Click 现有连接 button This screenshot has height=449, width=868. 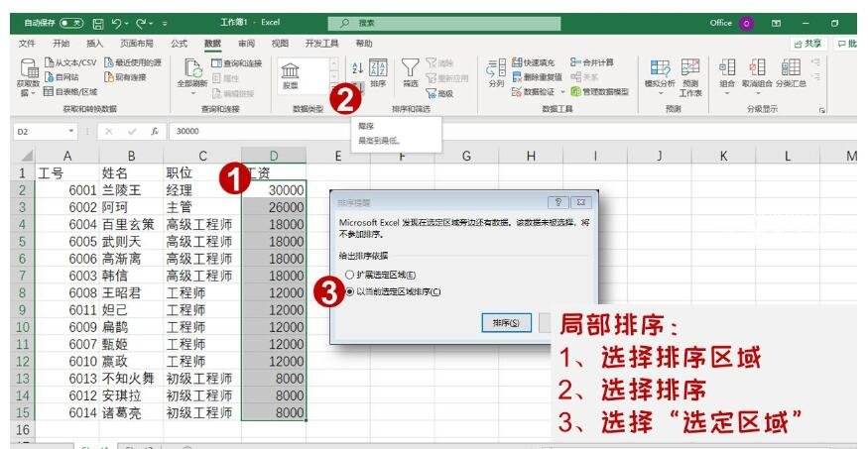click(x=126, y=77)
